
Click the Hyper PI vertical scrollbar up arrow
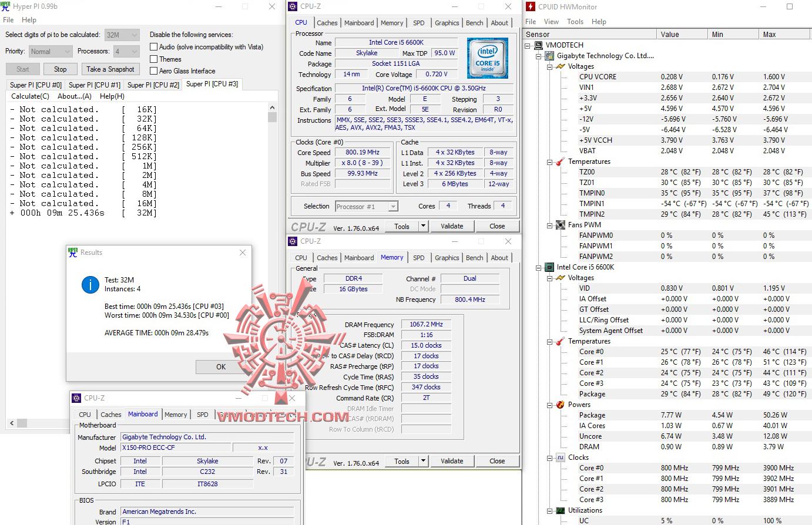[x=272, y=108]
